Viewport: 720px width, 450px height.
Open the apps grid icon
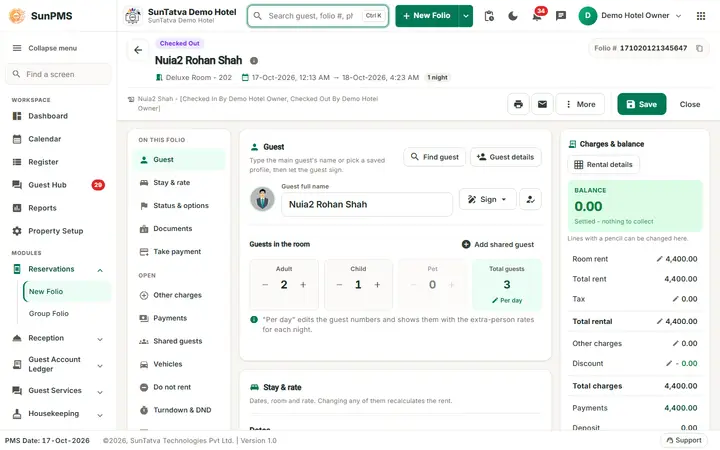point(701,16)
